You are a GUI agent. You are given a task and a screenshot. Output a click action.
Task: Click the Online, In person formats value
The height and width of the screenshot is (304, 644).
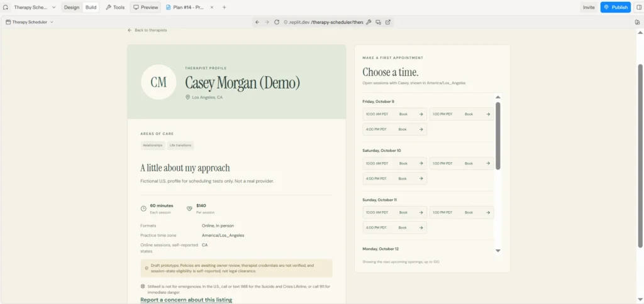(x=218, y=225)
